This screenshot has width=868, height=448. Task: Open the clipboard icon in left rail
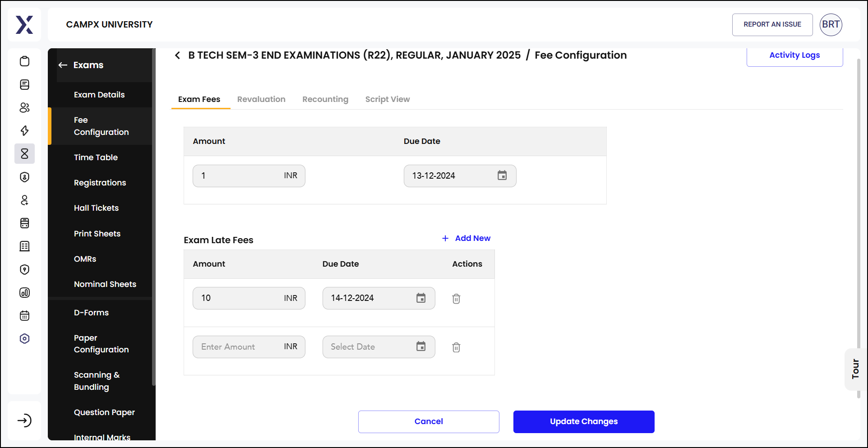(25, 61)
